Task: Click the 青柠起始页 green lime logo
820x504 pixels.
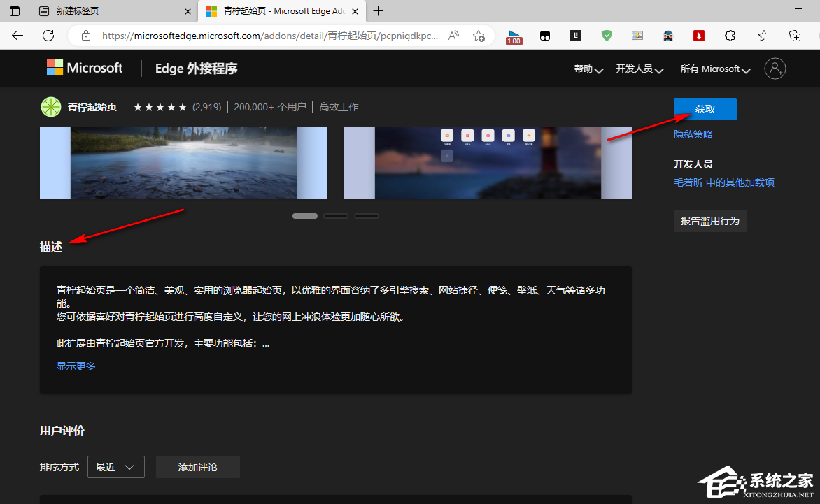Action: [x=51, y=107]
